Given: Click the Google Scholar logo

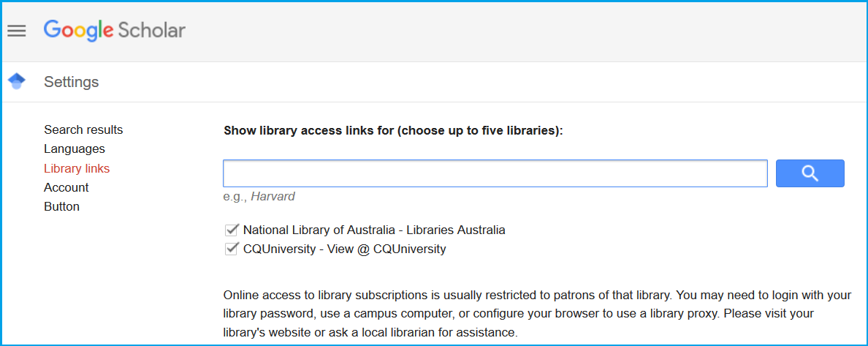Looking at the screenshot, I should (114, 30).
